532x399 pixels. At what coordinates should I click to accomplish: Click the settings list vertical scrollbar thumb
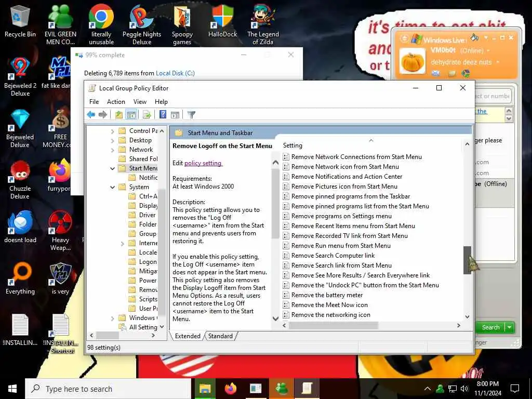click(x=467, y=260)
